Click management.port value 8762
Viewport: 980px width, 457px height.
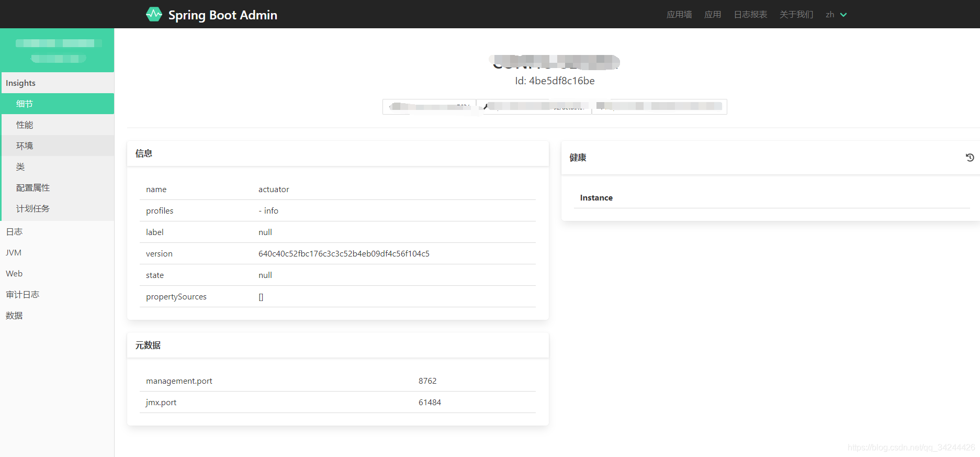[x=427, y=381]
